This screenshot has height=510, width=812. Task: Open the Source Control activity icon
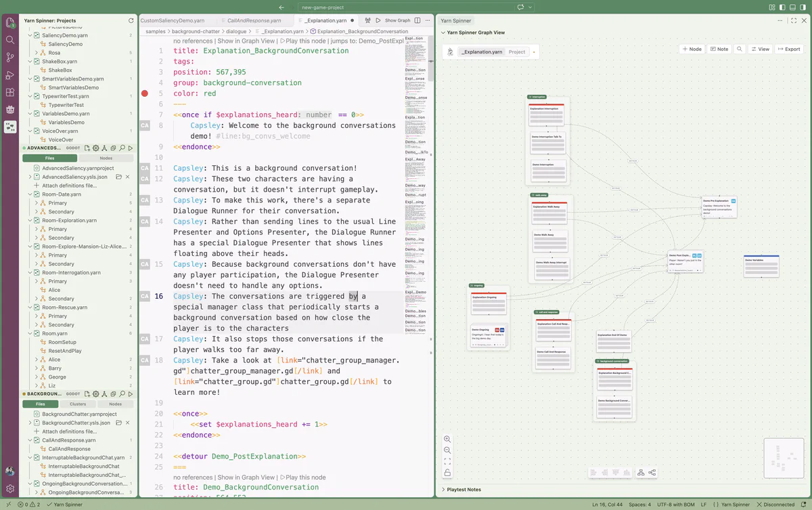point(10,58)
